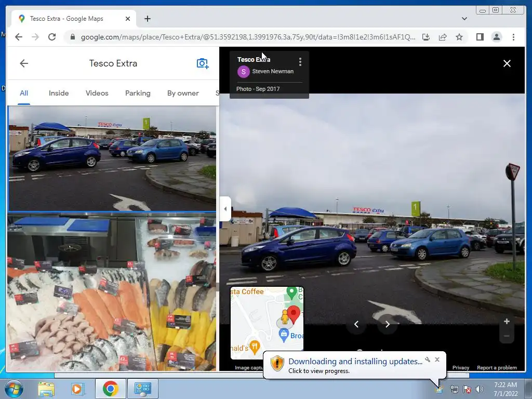Click the Tesco Extra panel title
Screen dimensions: 532x399
[113, 63]
